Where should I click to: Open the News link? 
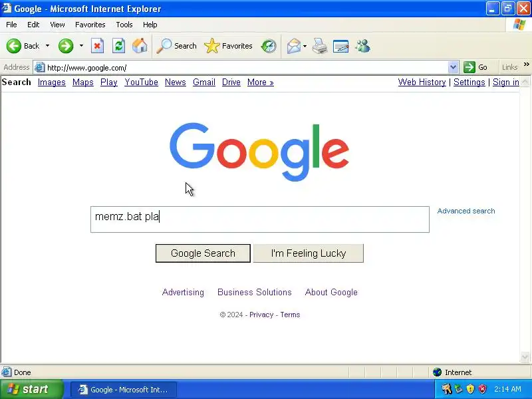[176, 82]
